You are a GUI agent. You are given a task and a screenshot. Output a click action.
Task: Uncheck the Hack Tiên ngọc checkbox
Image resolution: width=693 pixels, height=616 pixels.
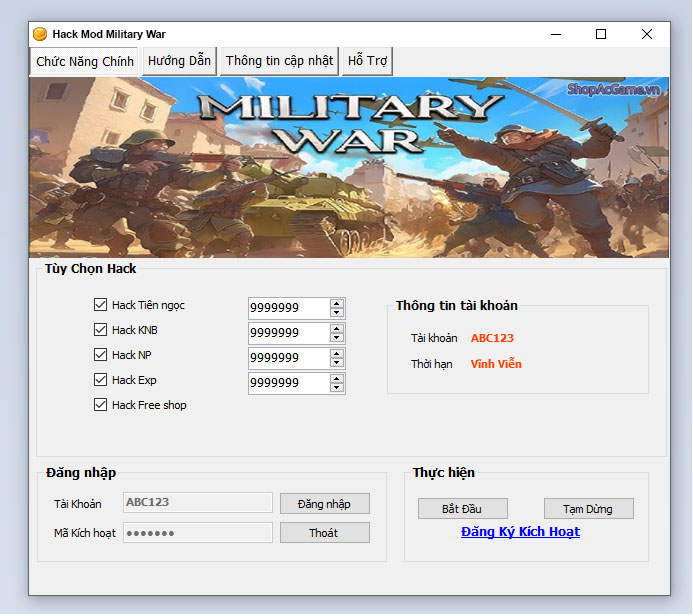pyautogui.click(x=100, y=305)
